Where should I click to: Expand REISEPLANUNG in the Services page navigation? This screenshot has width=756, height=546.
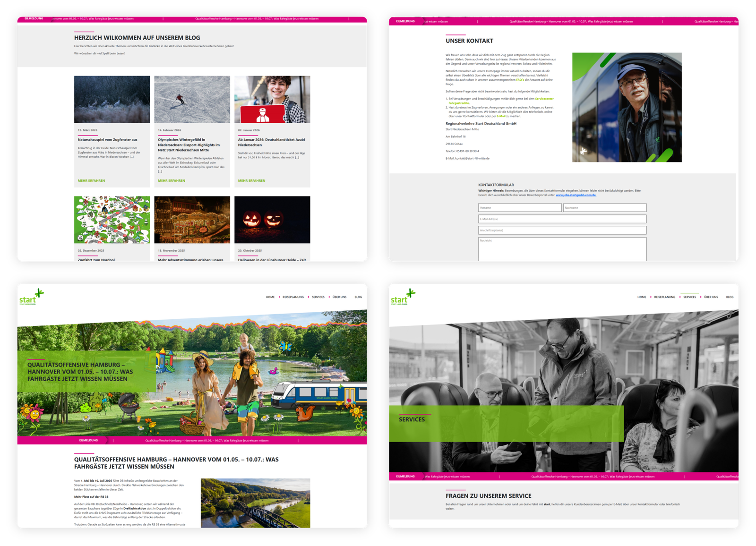coord(664,297)
